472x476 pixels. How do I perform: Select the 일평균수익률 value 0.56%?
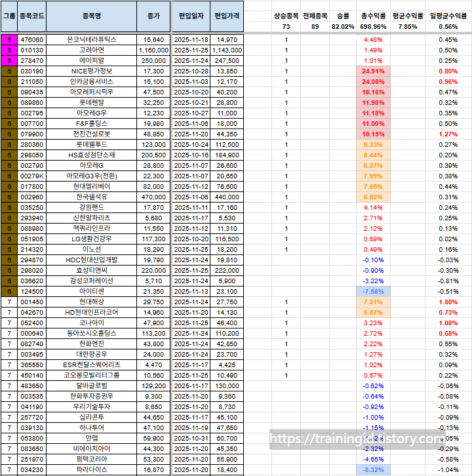tap(448, 27)
